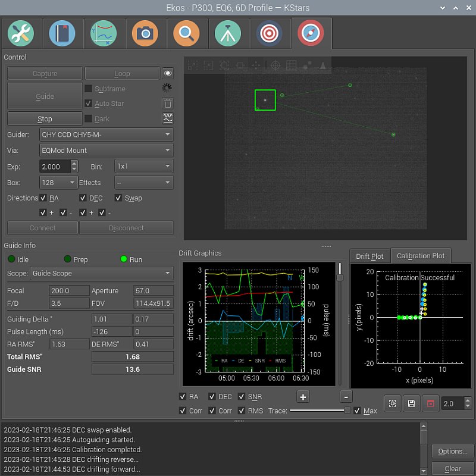
Task: Click the vertical slider beside the drift graph
Action: (340, 277)
